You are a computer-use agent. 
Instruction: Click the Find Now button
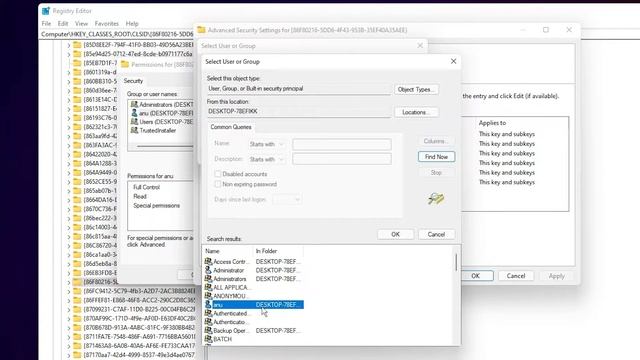[x=436, y=157]
